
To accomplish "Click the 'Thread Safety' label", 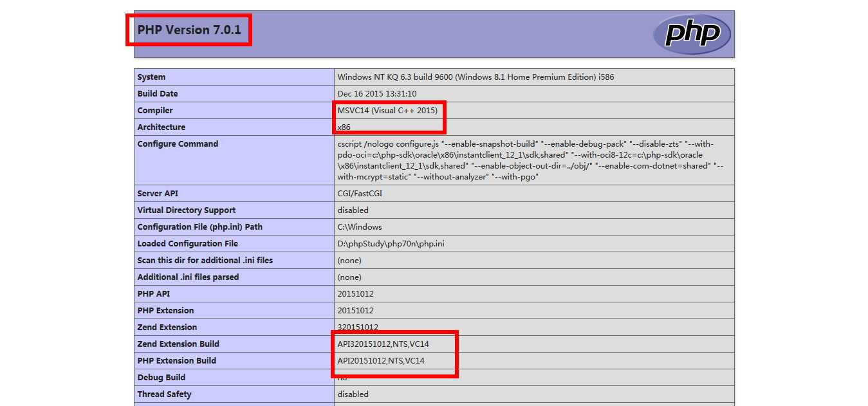I will tap(164, 394).
